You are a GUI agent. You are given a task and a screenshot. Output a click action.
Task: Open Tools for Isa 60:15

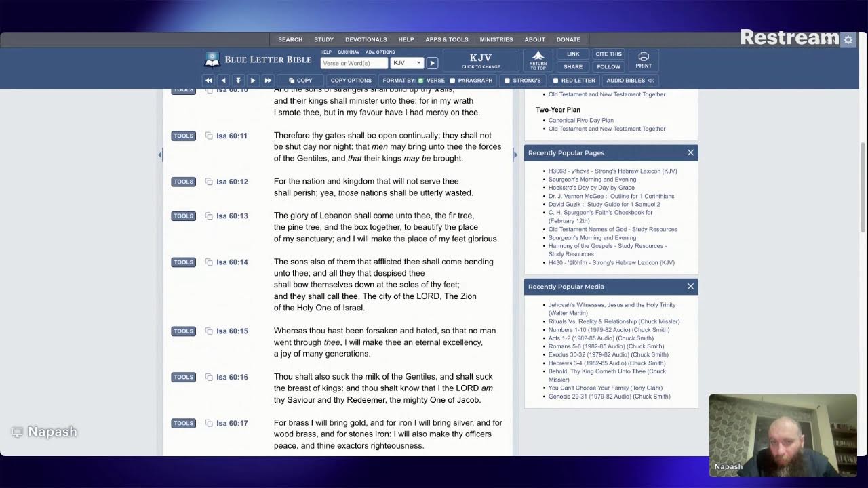[183, 331]
